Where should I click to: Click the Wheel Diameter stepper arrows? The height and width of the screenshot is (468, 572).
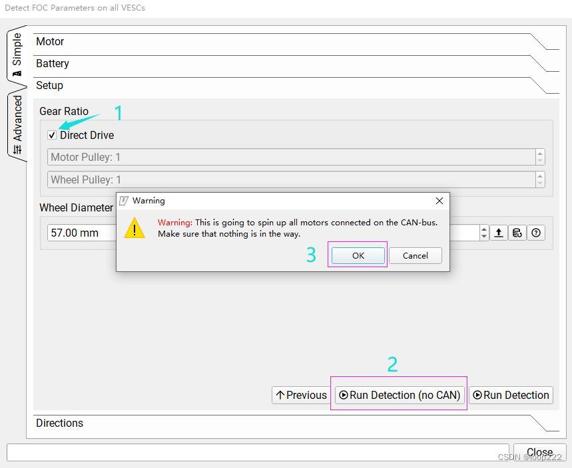[x=484, y=233]
